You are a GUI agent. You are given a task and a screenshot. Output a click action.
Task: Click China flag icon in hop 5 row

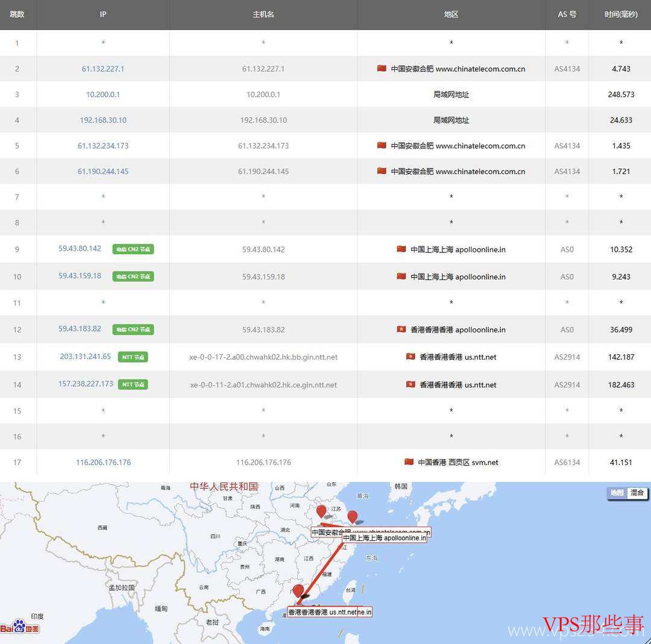pos(382,146)
